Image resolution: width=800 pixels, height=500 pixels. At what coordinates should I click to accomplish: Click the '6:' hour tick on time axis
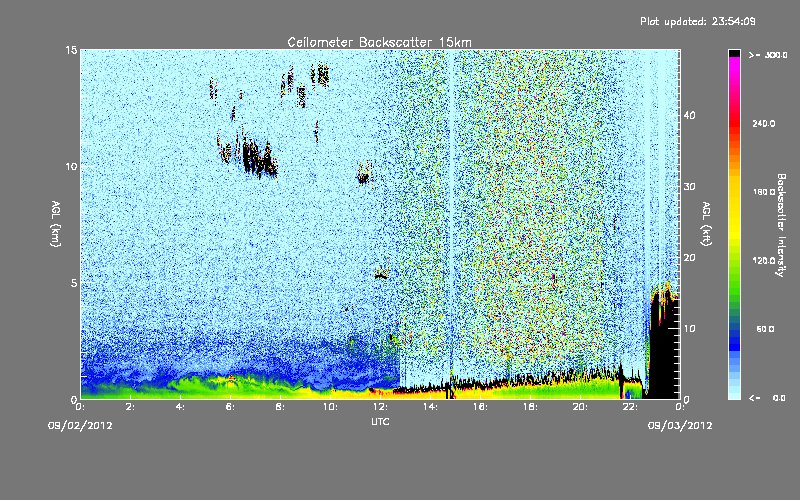[230, 407]
